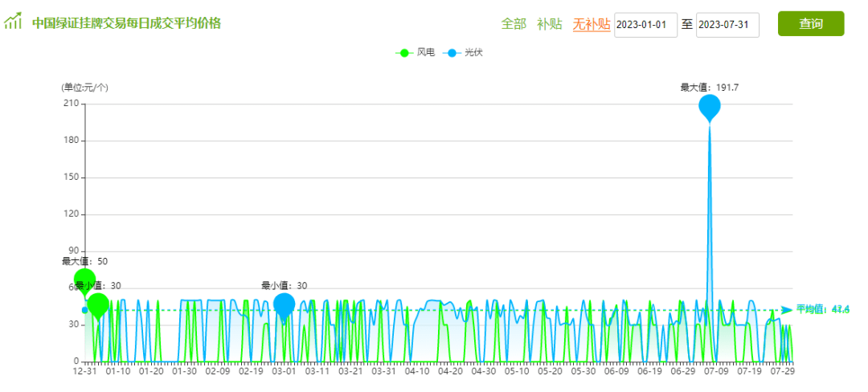
Task: Click the blue 光伏 legend dot
Action: click(x=452, y=53)
